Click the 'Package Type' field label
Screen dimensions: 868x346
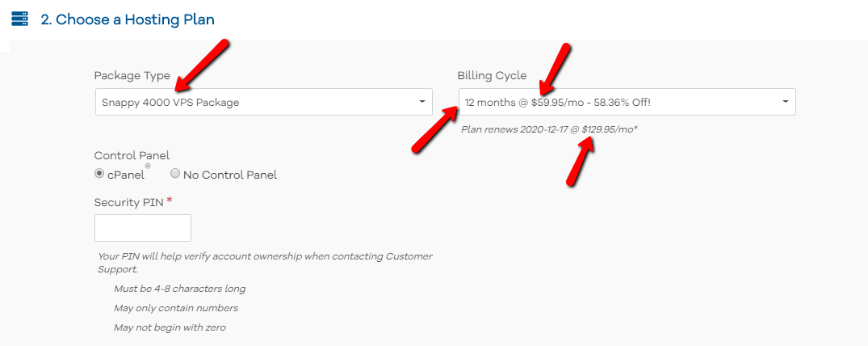pyautogui.click(x=132, y=76)
